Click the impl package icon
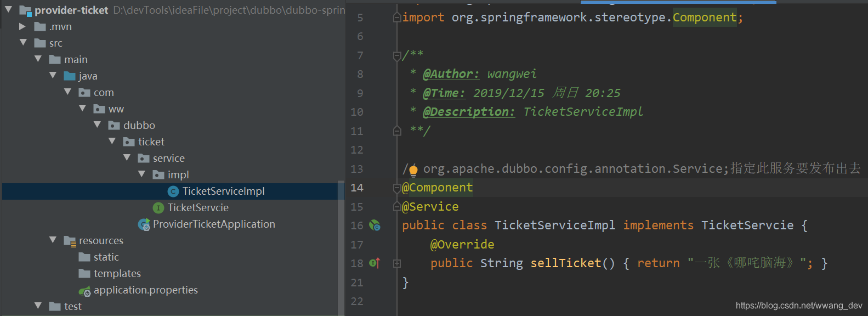The height and width of the screenshot is (316, 868). click(x=158, y=174)
